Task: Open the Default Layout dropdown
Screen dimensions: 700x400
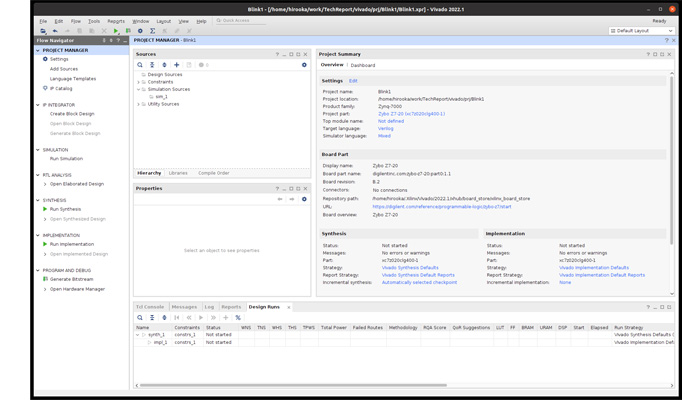Action: click(x=641, y=31)
